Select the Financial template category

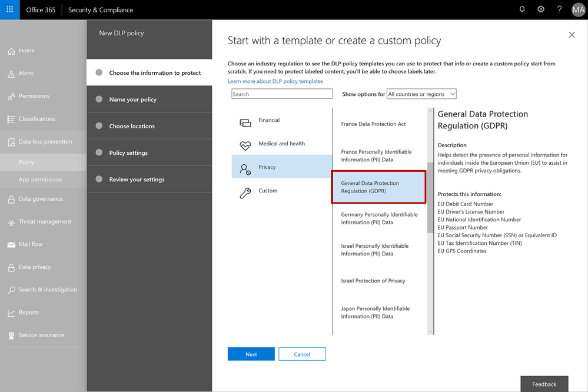coord(268,120)
